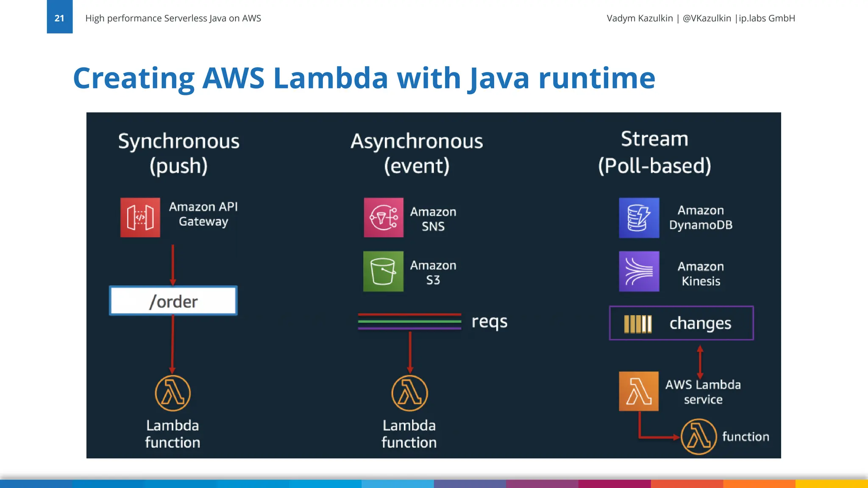This screenshot has width=868, height=488.
Task: Click the @VKazulkin handle in header
Action: 707,18
